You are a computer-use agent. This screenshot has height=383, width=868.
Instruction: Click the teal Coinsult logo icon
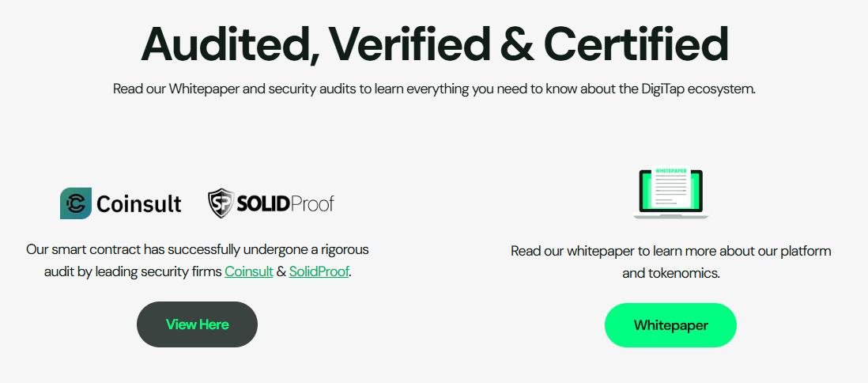click(x=76, y=203)
